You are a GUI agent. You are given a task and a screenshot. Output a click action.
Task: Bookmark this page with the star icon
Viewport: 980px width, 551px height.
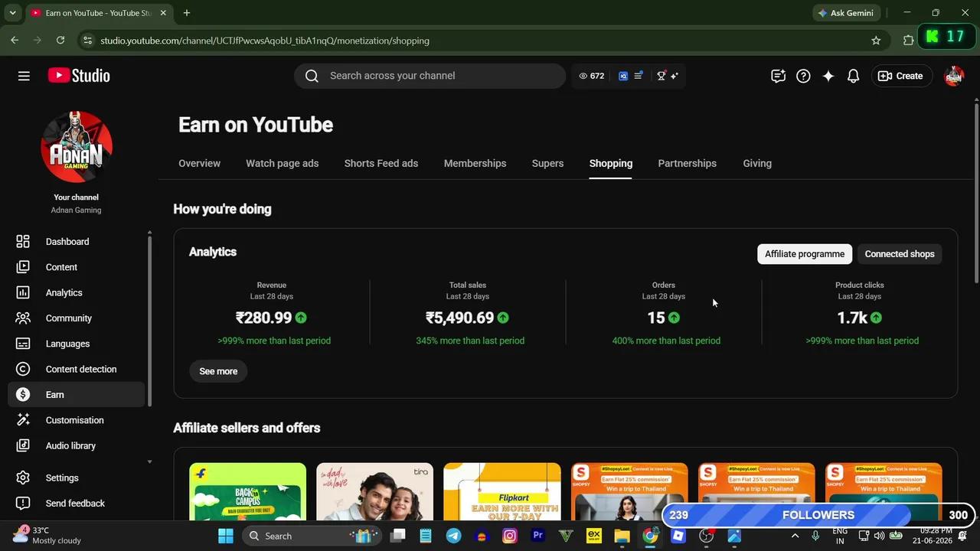pos(876,41)
